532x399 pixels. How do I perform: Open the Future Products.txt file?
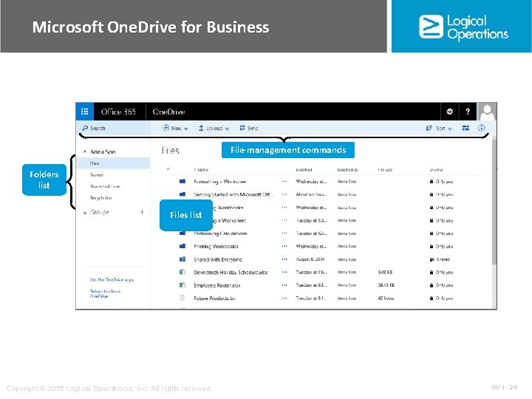pyautogui.click(x=214, y=298)
